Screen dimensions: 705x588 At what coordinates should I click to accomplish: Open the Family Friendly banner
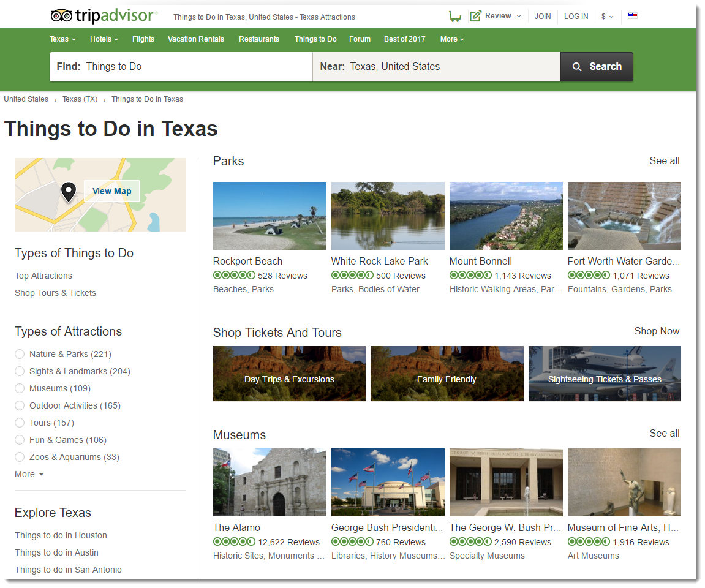point(447,374)
